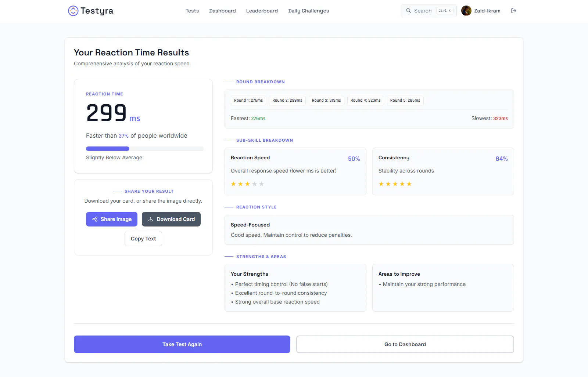The width and height of the screenshot is (588, 377).
Task: Click the Ctrl K shortcut badge
Action: click(445, 11)
